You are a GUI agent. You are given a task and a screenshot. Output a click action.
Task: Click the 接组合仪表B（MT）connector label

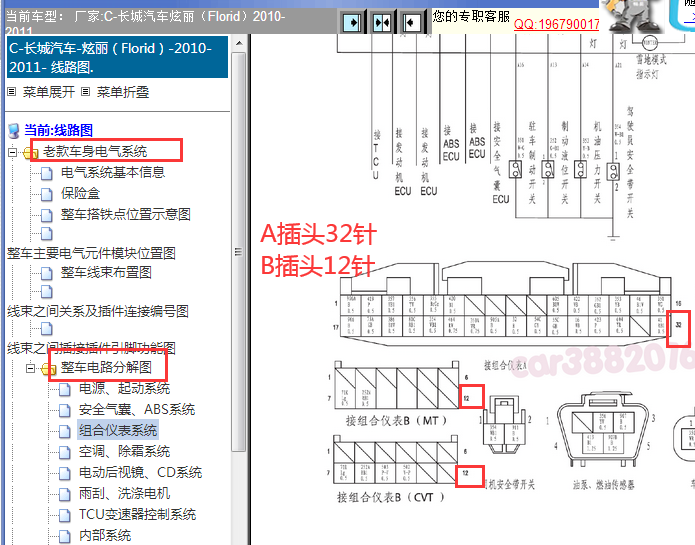pyautogui.click(x=396, y=420)
